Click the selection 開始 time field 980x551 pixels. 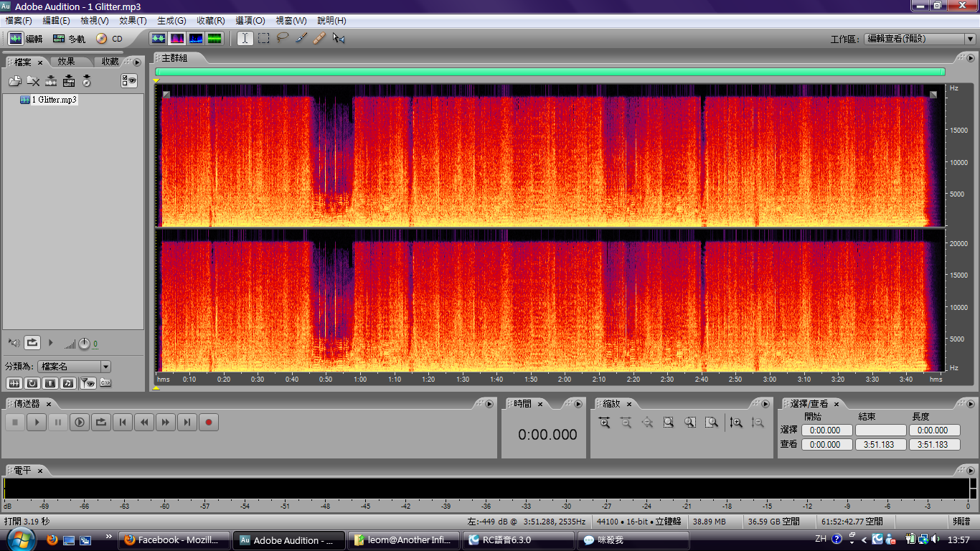[x=826, y=430]
